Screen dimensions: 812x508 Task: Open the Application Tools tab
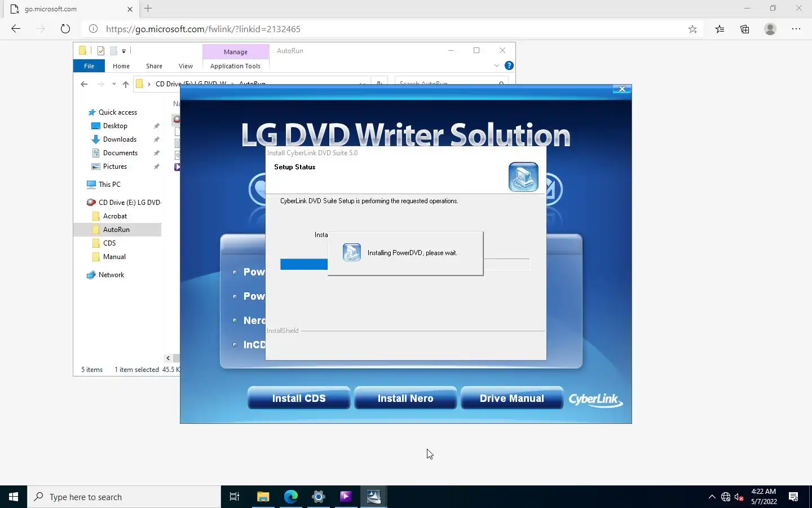[235, 66]
